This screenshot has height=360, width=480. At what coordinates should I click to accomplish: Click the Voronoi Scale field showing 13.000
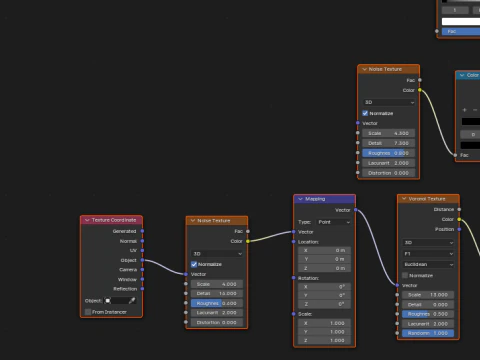tap(428, 295)
